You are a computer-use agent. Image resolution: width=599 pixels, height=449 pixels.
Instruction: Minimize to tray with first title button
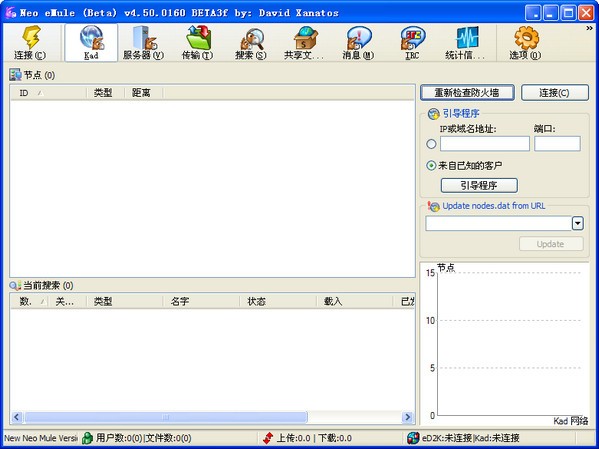pos(533,13)
